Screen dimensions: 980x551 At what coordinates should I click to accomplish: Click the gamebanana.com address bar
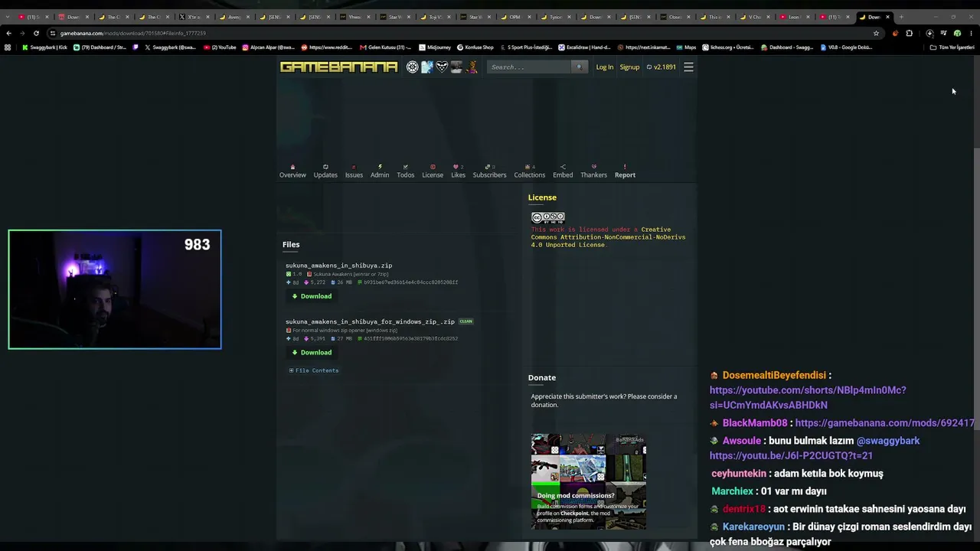tap(459, 33)
